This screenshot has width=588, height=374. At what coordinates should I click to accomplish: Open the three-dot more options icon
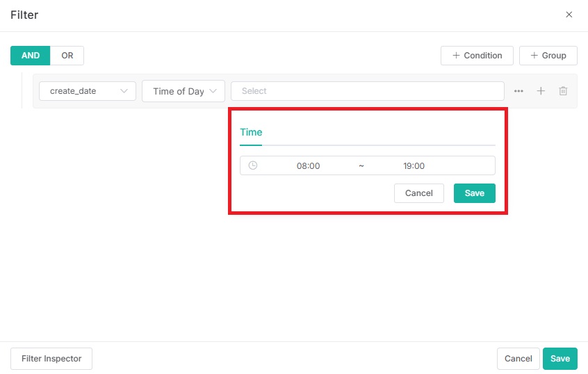[x=518, y=91]
